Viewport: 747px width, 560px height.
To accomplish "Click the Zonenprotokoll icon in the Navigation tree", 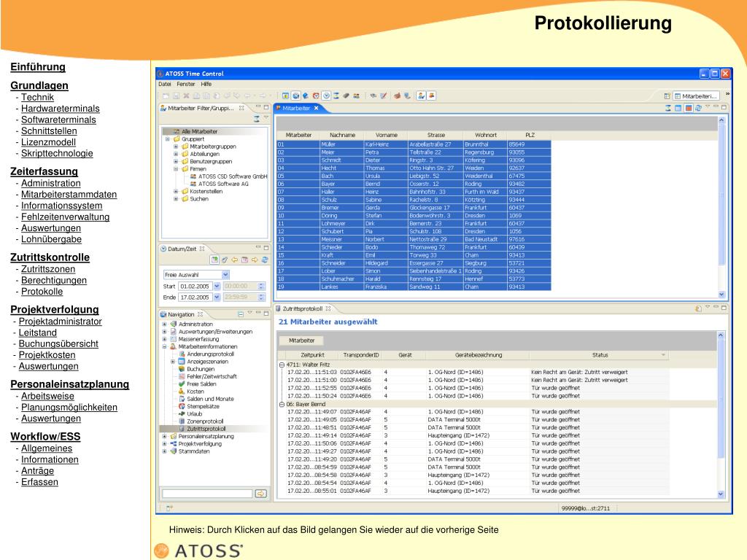I will coord(182,421).
